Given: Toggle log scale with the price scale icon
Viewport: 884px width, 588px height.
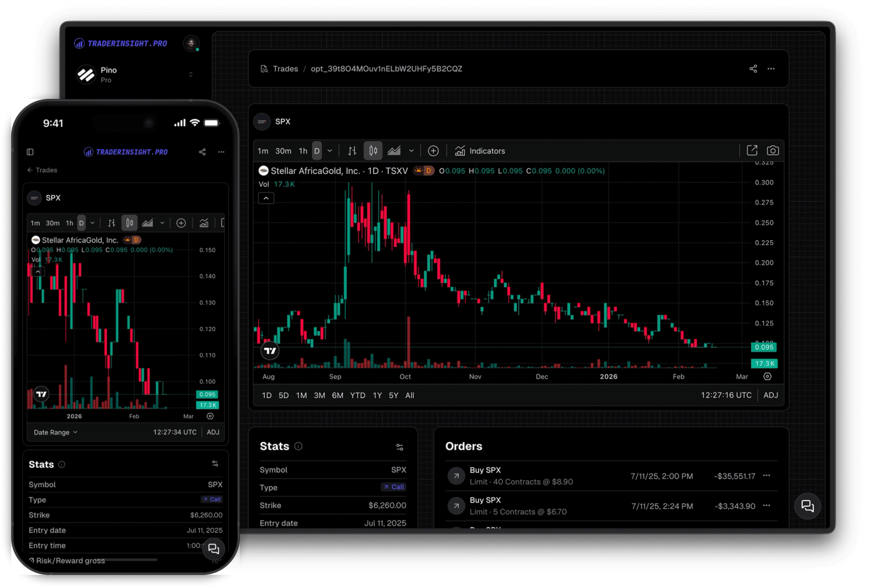Looking at the screenshot, I should click(352, 150).
